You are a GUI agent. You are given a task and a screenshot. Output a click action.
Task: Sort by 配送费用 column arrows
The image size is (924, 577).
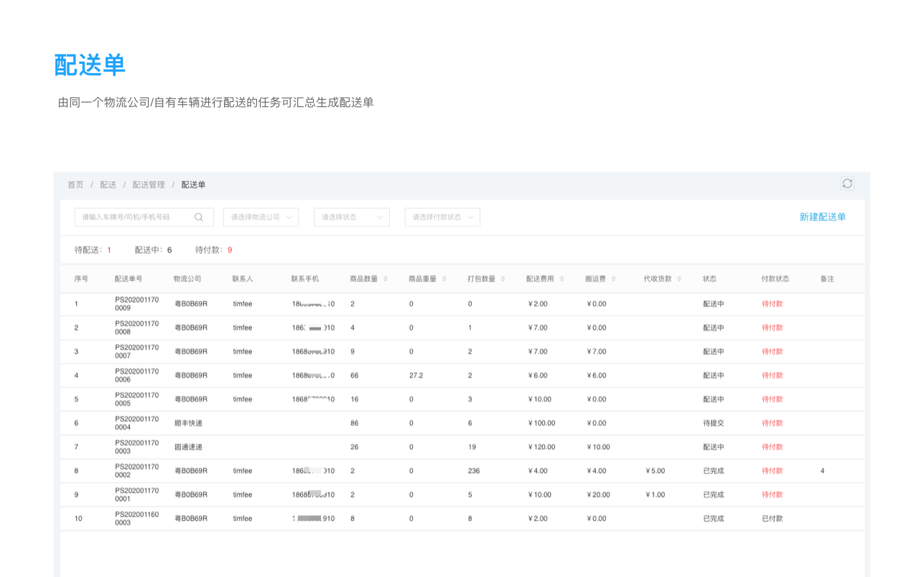coord(561,279)
